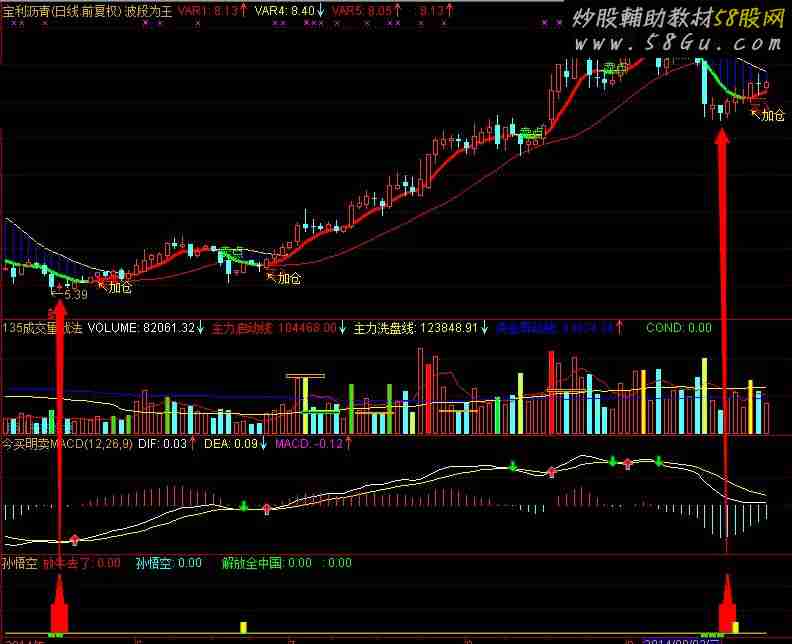Open the 135成交量战法 indicator label
Viewport: 792px width, 644px height.
[42, 328]
